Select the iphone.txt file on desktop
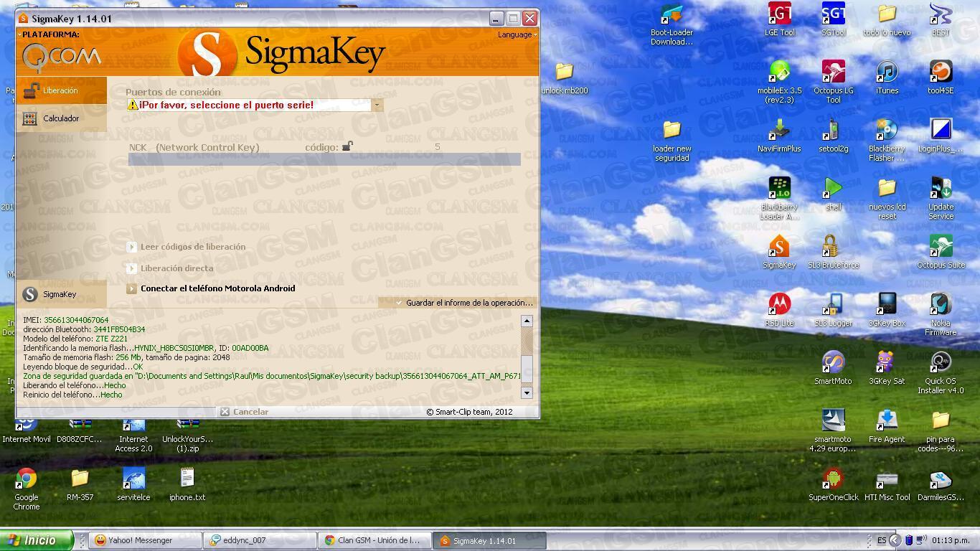The image size is (980, 551). 187,485
